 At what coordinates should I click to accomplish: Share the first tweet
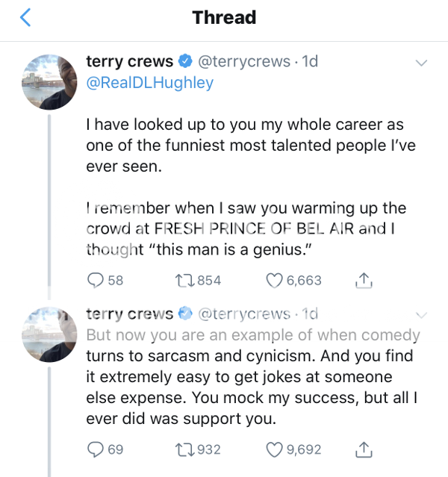pos(363,280)
